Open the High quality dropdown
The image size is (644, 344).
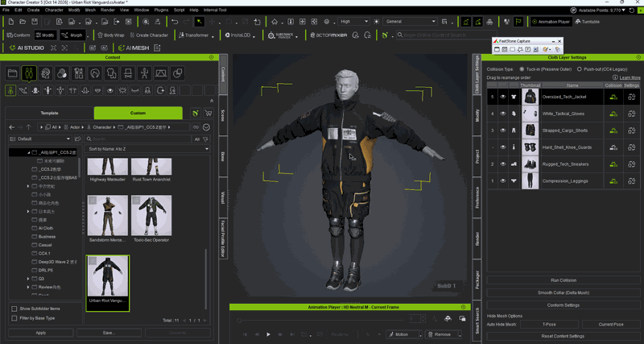pos(353,22)
